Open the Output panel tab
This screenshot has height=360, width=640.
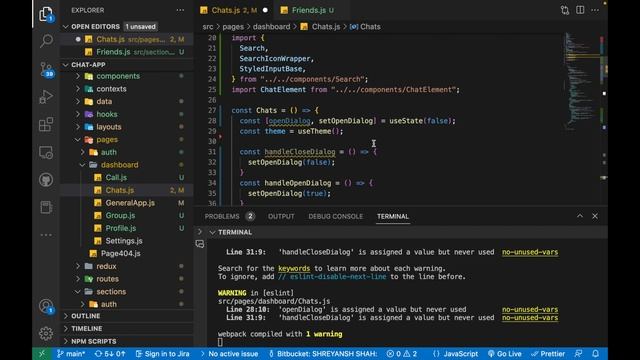[x=281, y=216]
